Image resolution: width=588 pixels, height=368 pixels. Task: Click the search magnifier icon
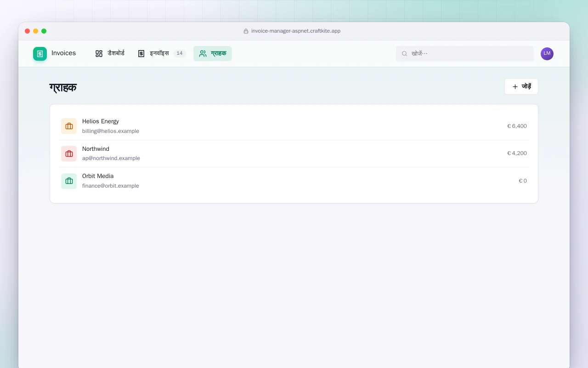(x=405, y=53)
